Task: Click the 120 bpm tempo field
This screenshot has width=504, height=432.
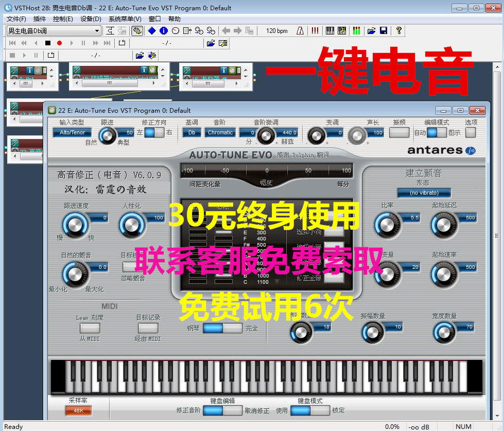Action: [276, 31]
